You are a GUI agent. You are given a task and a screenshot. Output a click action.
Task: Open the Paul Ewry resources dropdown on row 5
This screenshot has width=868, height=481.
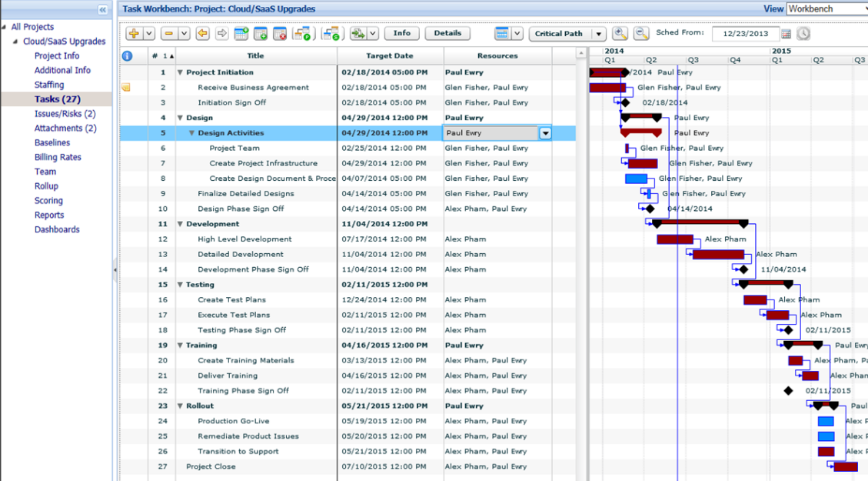tap(545, 133)
